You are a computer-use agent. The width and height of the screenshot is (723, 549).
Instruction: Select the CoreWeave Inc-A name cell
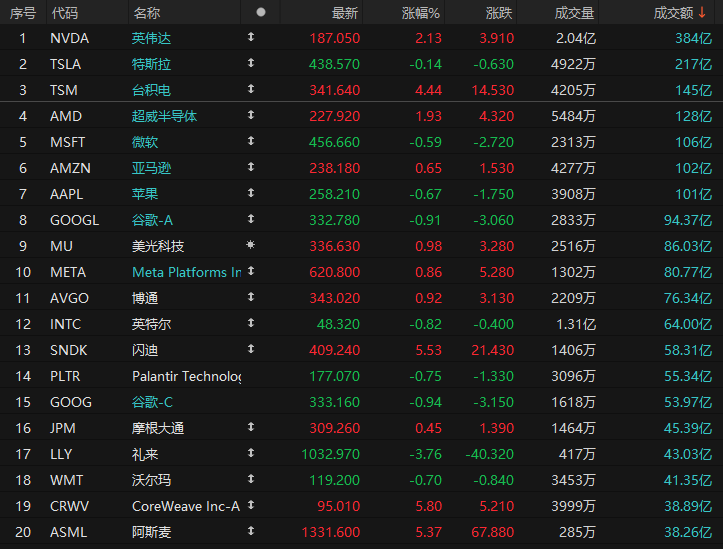[x=186, y=507]
